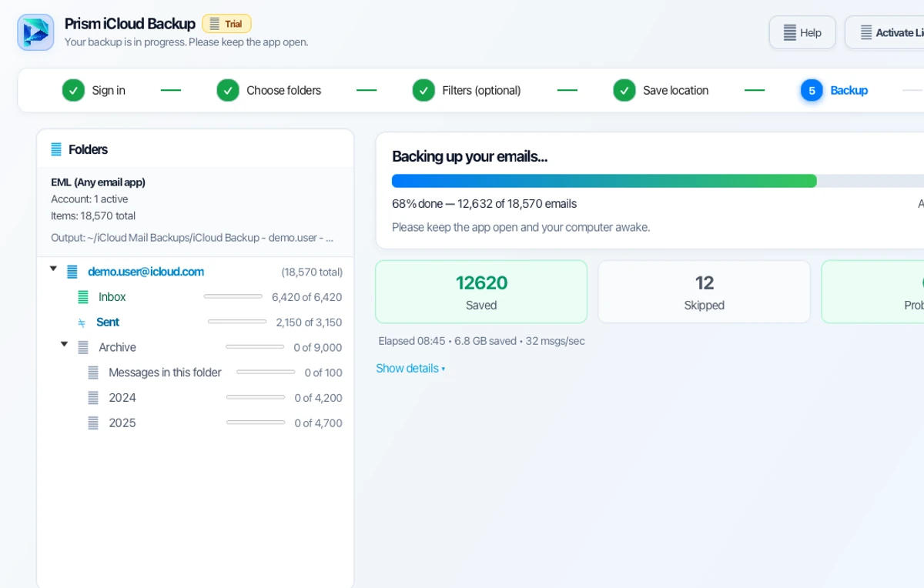This screenshot has height=588, width=924.
Task: Click the 12 Skipped card
Action: click(705, 292)
